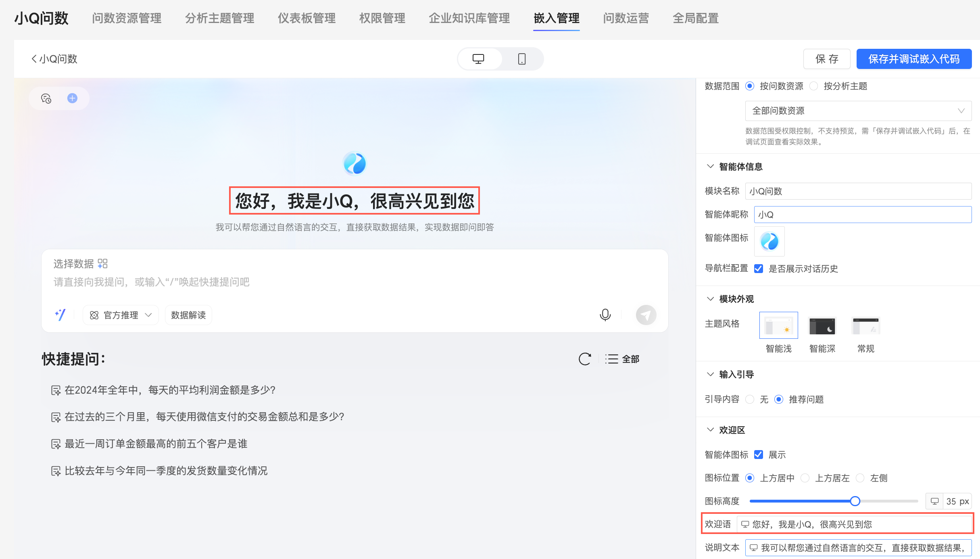980x559 pixels.
Task: Click the 小Q agent logo in welcome area
Action: (354, 164)
